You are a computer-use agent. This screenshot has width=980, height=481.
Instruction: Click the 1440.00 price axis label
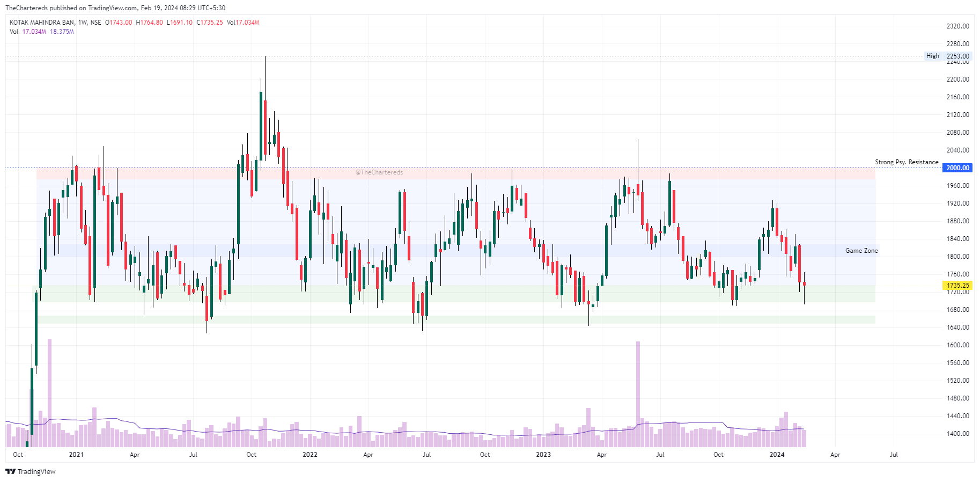tap(957, 416)
